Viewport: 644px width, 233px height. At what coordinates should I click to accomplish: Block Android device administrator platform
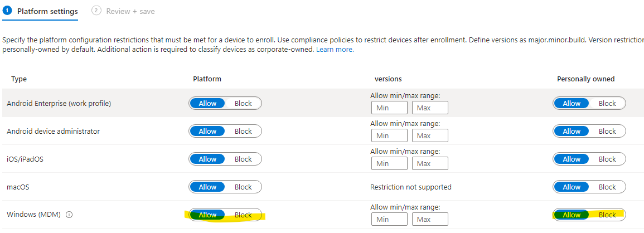(243, 132)
